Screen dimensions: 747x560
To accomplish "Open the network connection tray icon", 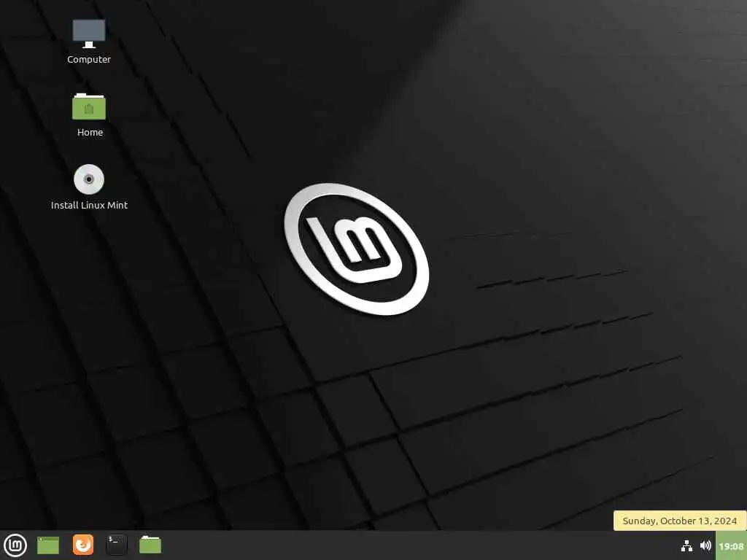I will (x=686, y=545).
